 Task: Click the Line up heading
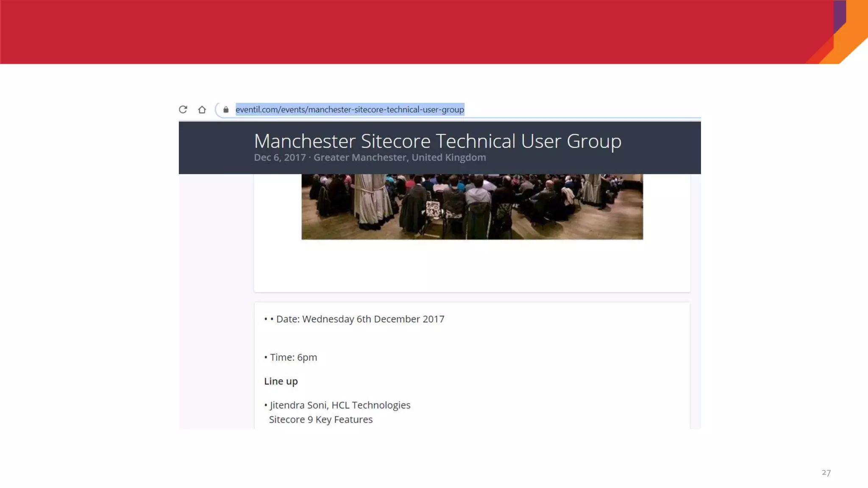(x=281, y=381)
